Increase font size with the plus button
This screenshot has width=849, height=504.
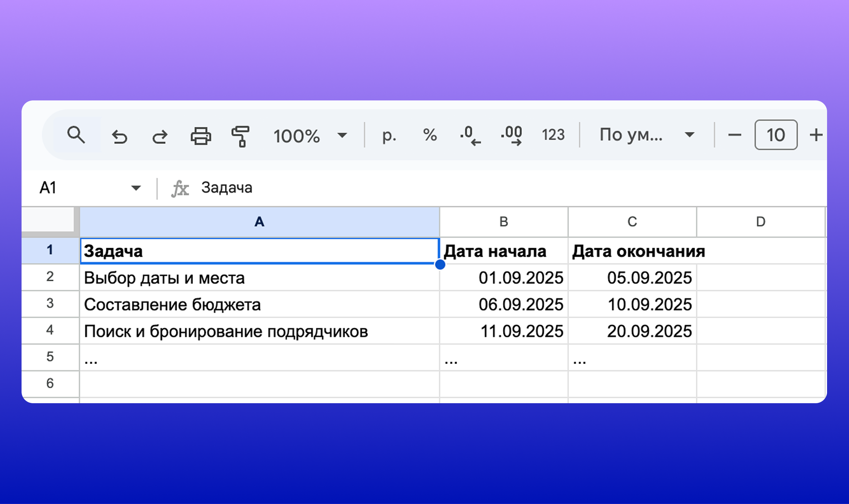coord(816,135)
